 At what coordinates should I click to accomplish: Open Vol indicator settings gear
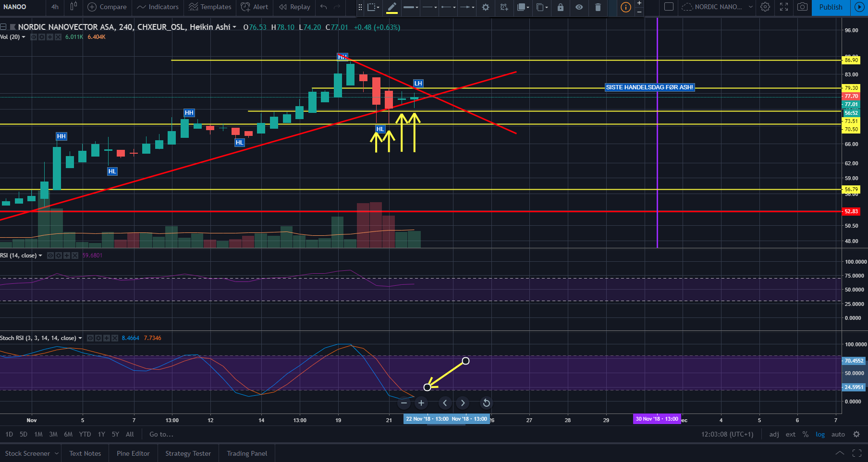[42, 37]
